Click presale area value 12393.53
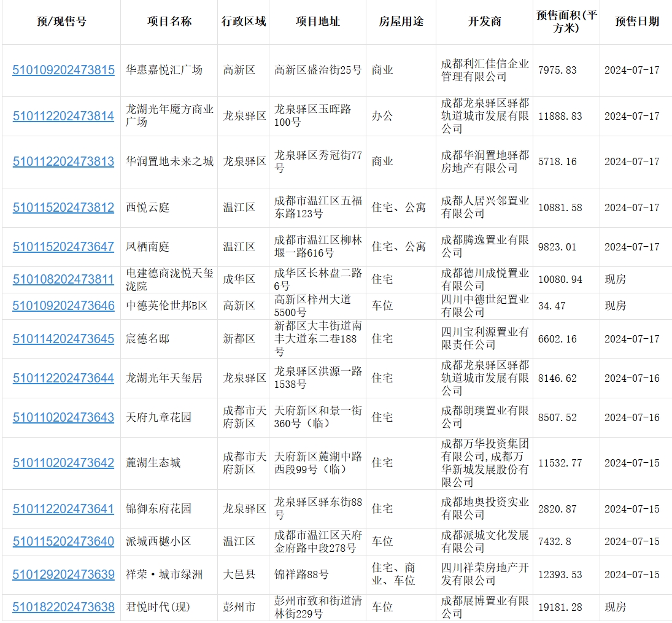Viewport: 672px width, 623px height. coord(560,575)
